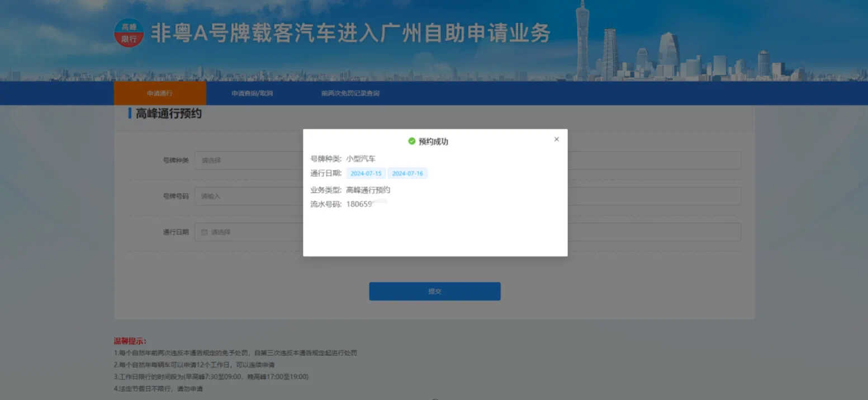Click the 号牌号码 input field
Viewport: 868px width, 400px height.
pos(249,196)
